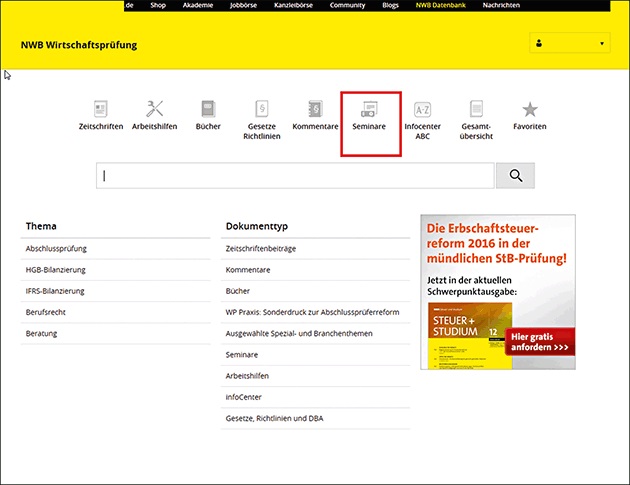630x485 pixels.
Task: Open the Jobbörse top navigation link
Action: coord(241,5)
